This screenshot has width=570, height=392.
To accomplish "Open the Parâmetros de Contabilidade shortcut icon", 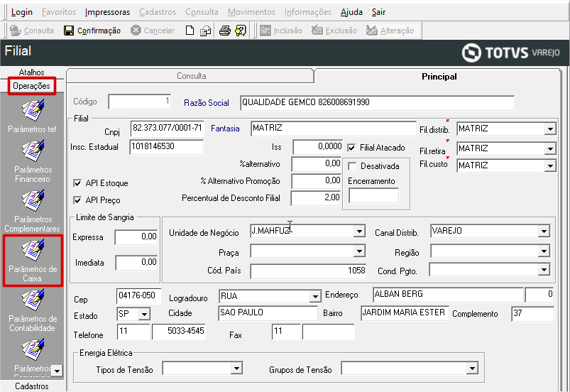I will click(33, 300).
